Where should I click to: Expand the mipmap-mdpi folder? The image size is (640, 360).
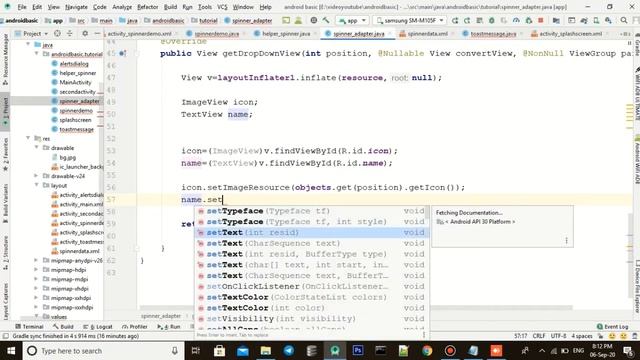(37, 279)
